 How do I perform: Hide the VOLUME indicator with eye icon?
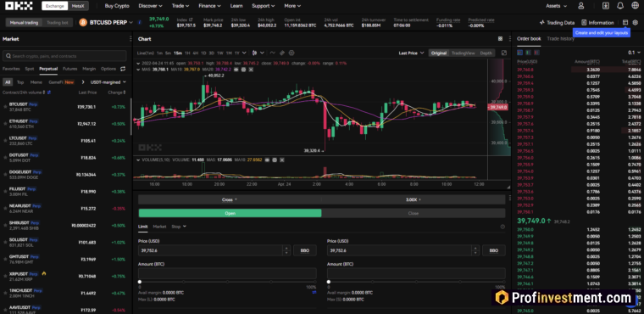pyautogui.click(x=267, y=160)
